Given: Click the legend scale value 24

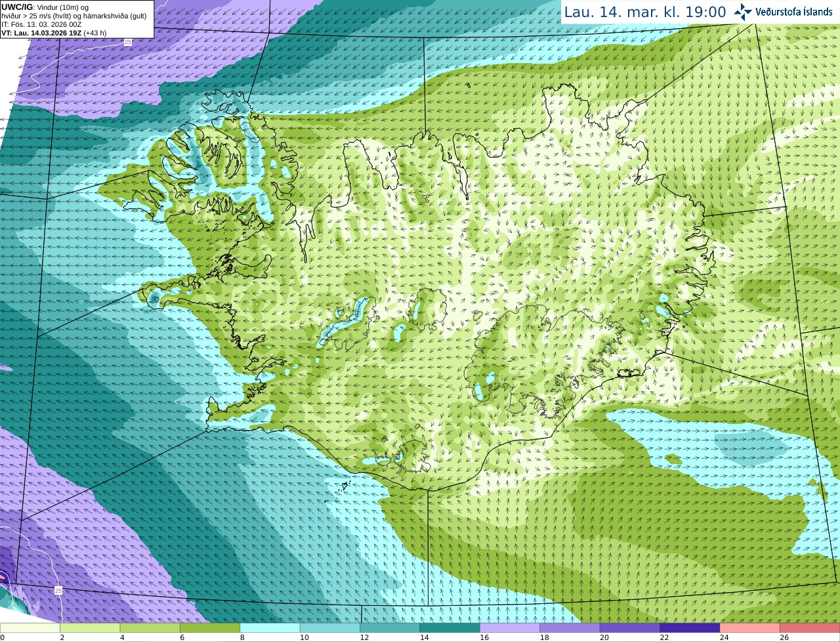Looking at the screenshot, I should (724, 637).
